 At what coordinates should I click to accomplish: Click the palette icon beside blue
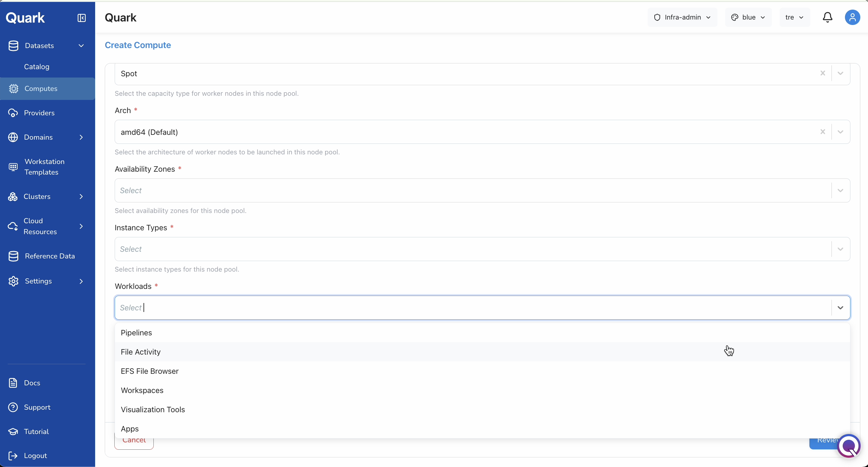tap(734, 18)
